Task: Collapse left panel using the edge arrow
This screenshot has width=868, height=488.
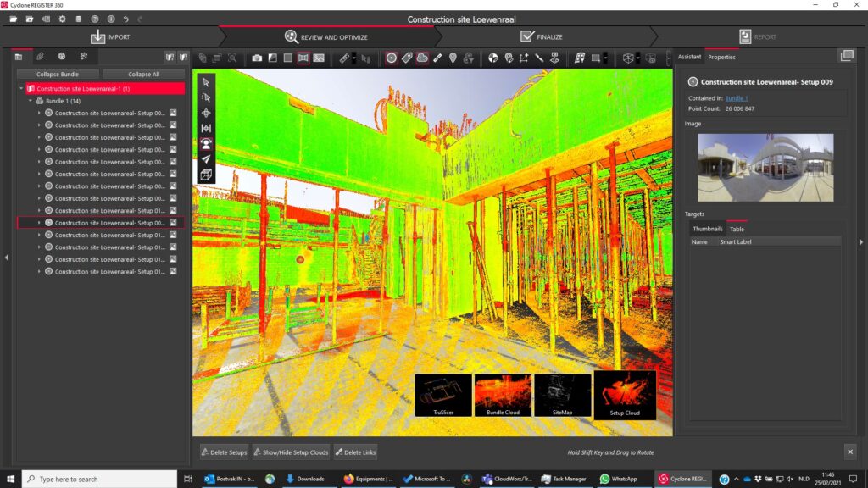Action: (6, 258)
